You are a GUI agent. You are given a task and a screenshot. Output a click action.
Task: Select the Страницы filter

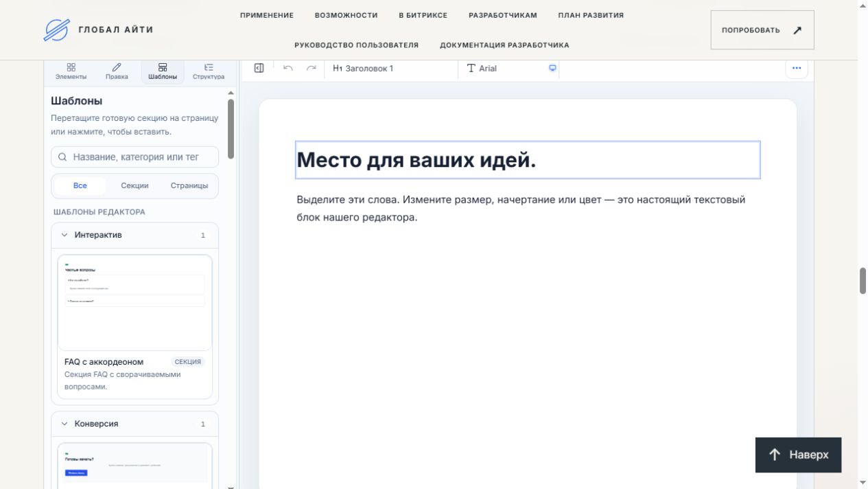click(x=189, y=185)
